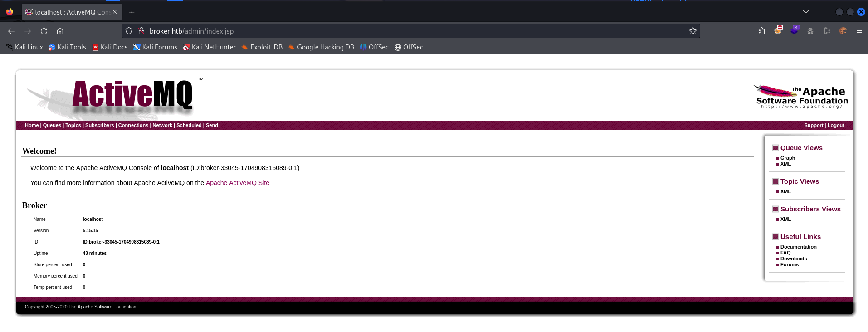Open the Kali Docs bookmark
This screenshot has height=332, width=868.
coord(110,47)
